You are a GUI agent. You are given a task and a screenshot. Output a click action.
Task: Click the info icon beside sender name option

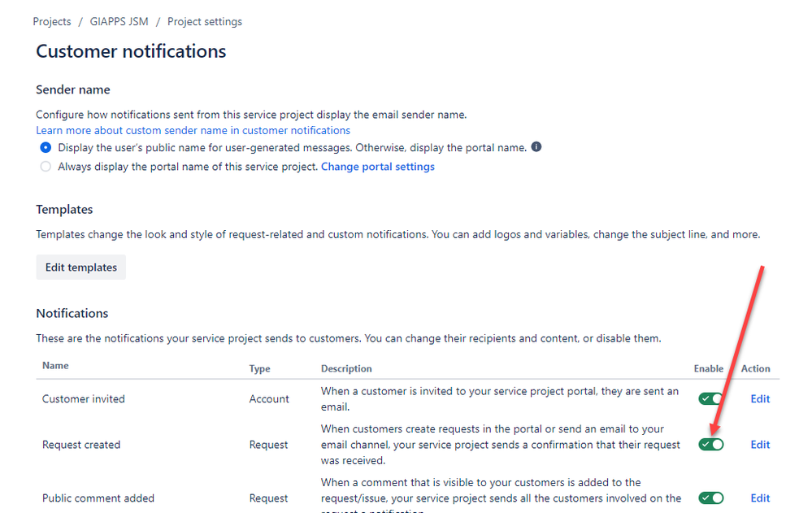pos(536,147)
